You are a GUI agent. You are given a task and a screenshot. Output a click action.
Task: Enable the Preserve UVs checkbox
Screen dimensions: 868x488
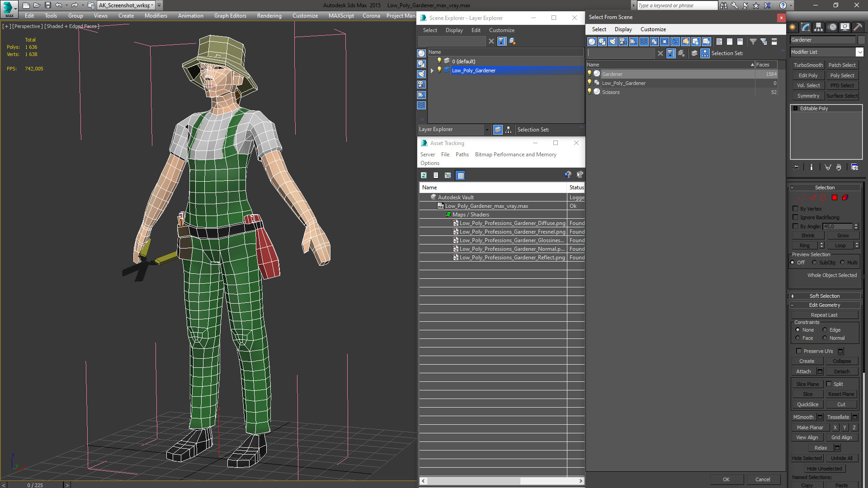799,351
